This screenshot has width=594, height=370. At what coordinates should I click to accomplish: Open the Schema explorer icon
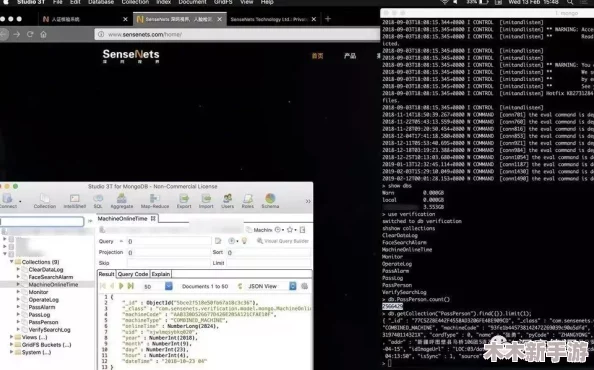(x=270, y=201)
